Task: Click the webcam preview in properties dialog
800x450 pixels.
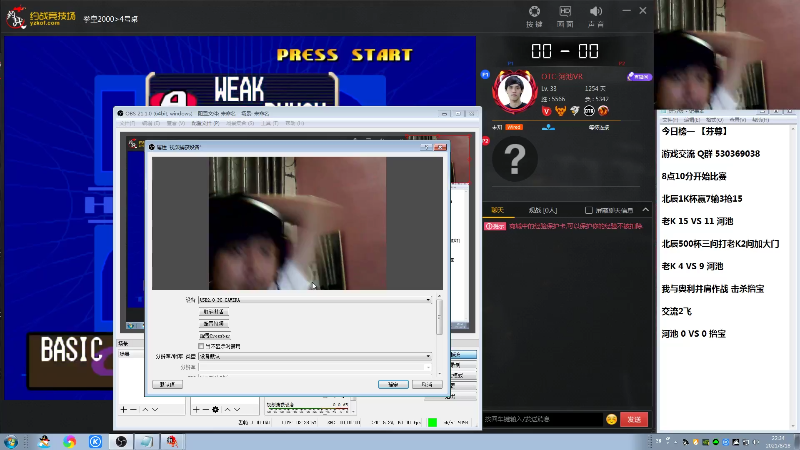Action: coord(297,223)
